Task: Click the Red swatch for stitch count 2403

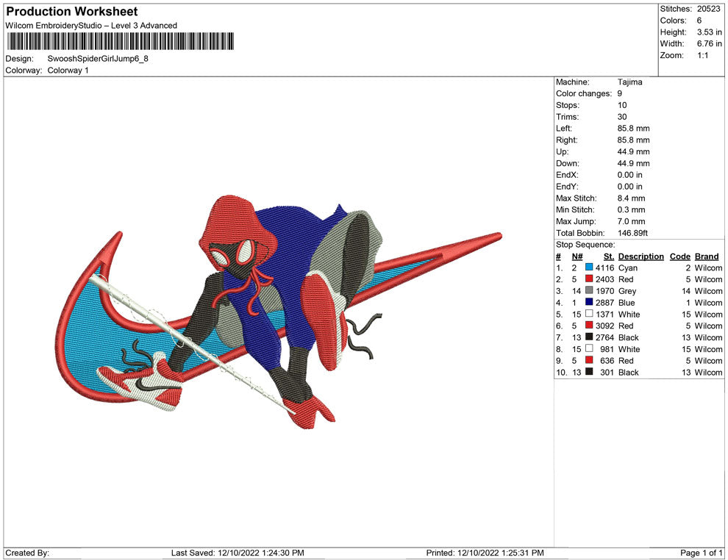Action: (x=589, y=279)
